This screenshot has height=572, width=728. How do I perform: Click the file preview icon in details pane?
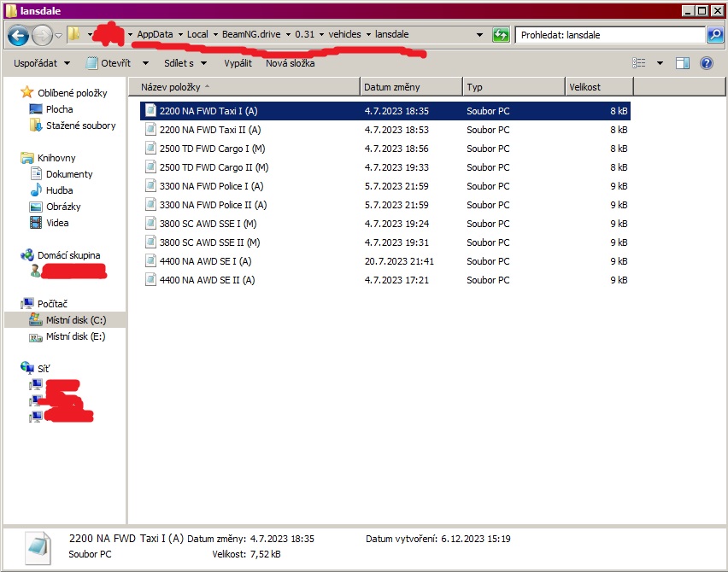pos(37,548)
